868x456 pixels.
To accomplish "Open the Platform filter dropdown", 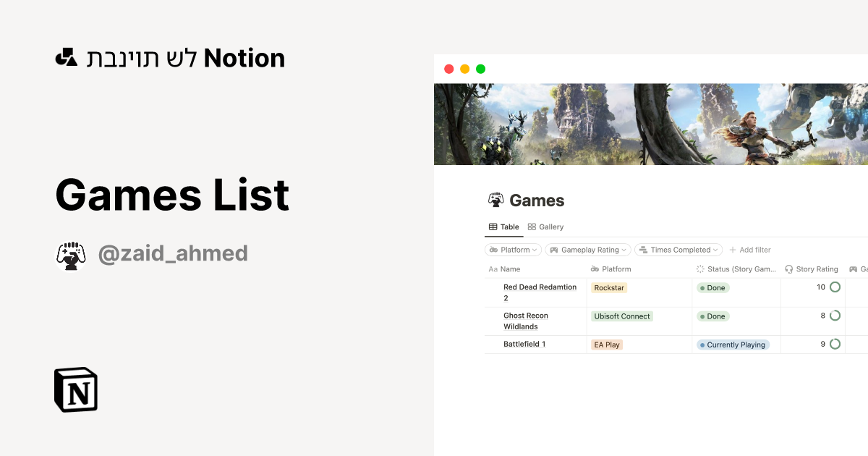I will (513, 250).
